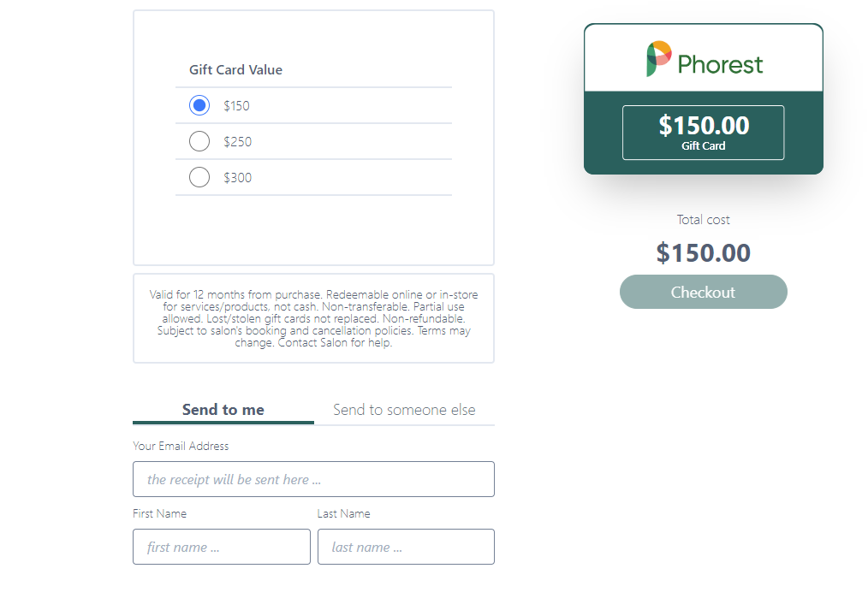Click the Gift Card Value heading
Image resolution: width=868 pixels, height=610 pixels.
(235, 69)
